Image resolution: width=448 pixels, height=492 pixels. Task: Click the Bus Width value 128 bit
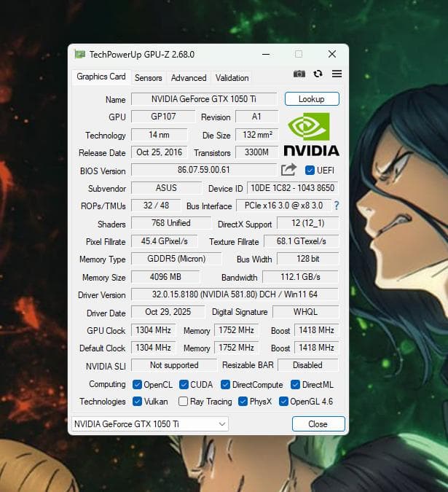[308, 259]
